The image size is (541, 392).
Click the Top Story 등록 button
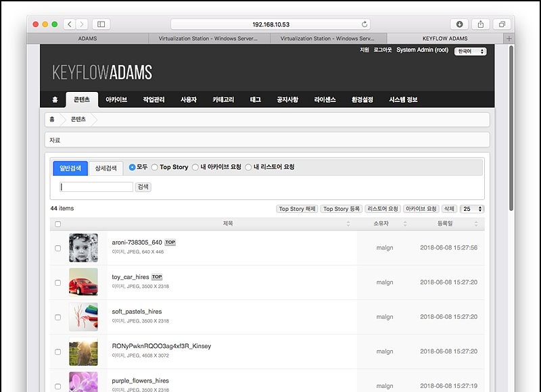click(x=342, y=209)
